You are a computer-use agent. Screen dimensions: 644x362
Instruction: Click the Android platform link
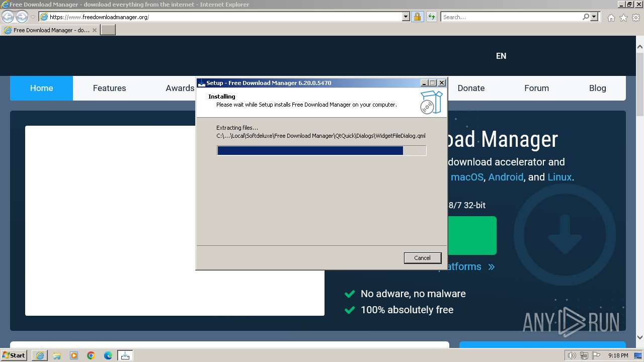click(506, 177)
